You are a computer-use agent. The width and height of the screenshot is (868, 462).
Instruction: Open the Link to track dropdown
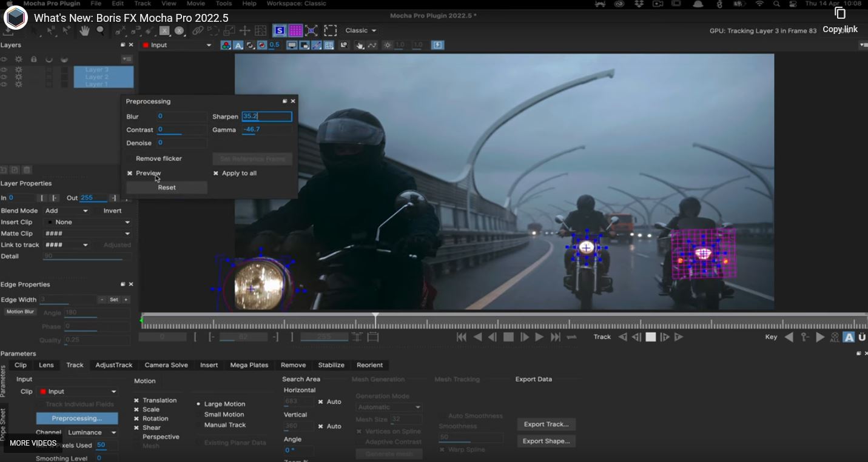click(x=67, y=246)
